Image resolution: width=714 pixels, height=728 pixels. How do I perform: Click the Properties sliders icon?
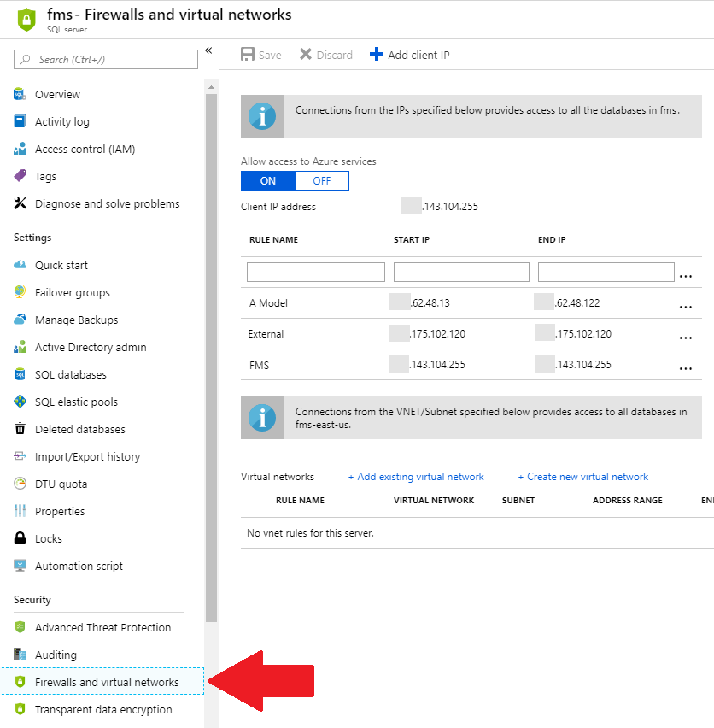(20, 511)
